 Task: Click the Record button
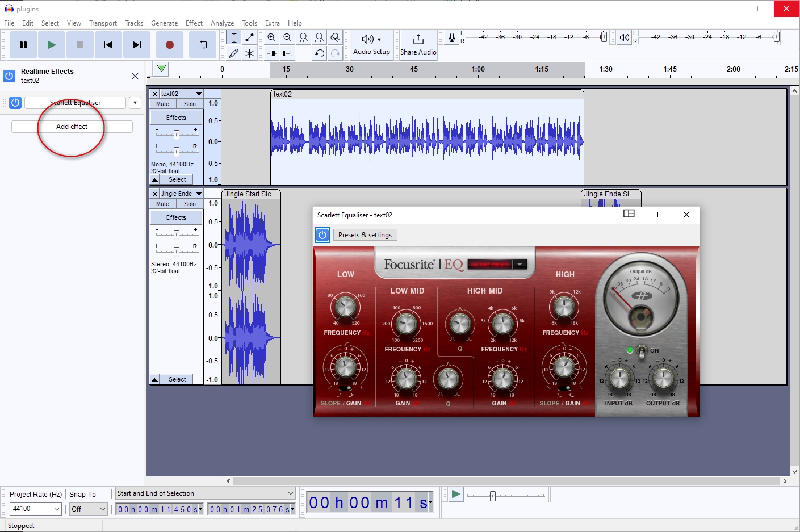[169, 45]
